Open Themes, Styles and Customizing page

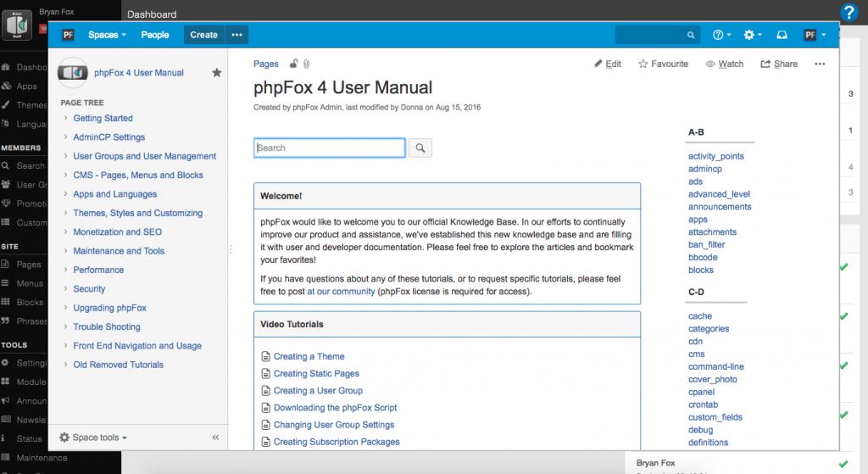pyautogui.click(x=138, y=213)
